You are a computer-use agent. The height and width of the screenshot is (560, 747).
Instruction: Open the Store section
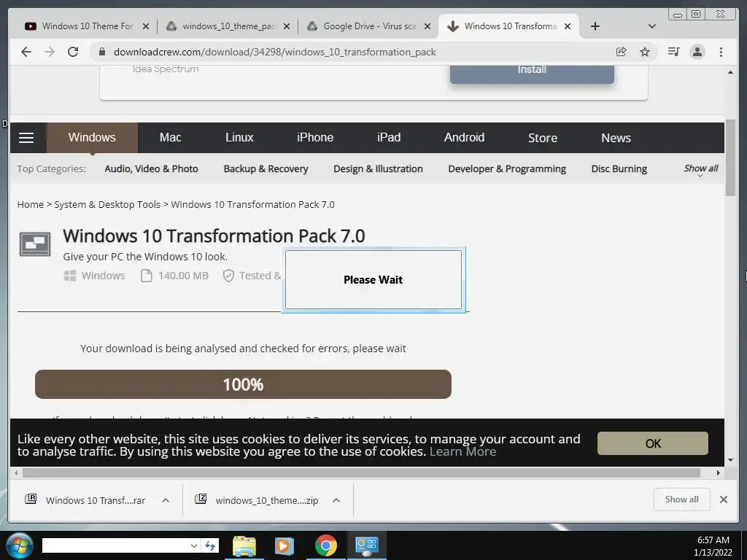[x=542, y=138]
